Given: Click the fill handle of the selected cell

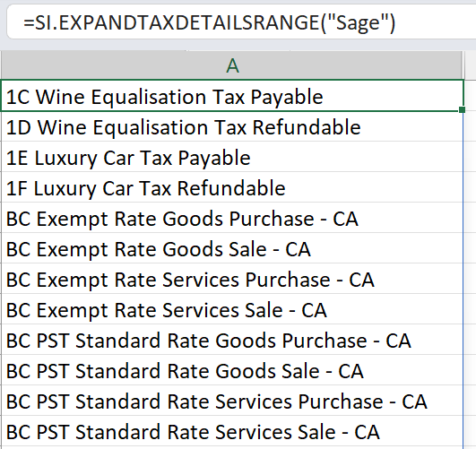Looking at the screenshot, I should coord(463,109).
